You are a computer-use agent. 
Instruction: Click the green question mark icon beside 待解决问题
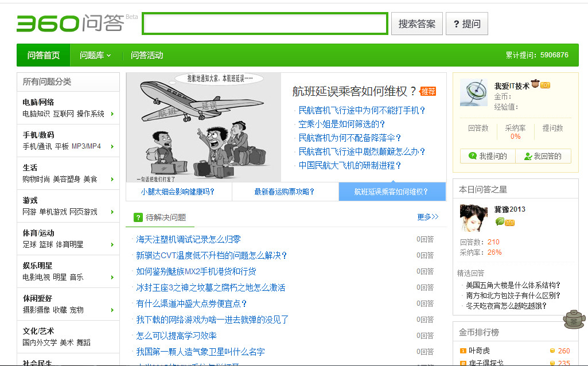[x=138, y=217]
